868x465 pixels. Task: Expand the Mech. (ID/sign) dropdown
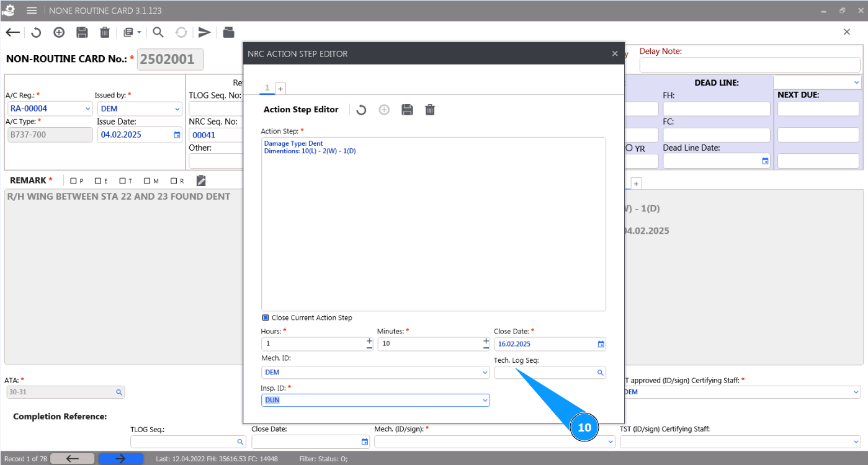point(610,442)
